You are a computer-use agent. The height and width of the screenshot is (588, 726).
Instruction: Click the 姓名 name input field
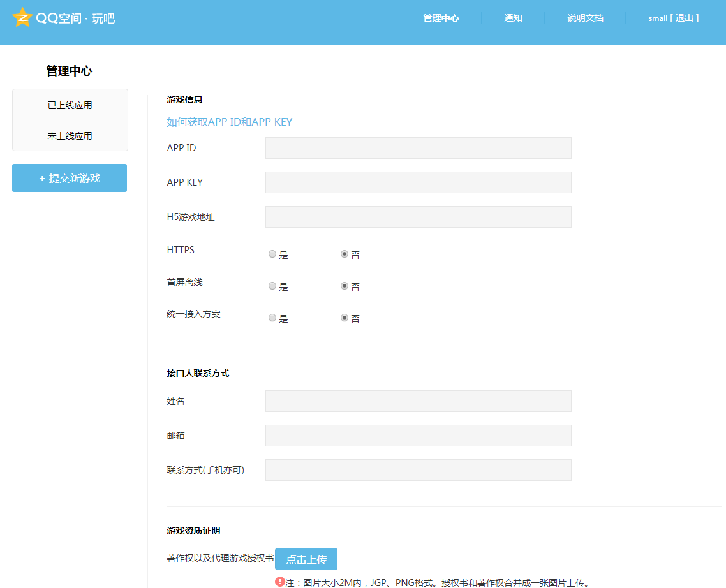coord(418,401)
